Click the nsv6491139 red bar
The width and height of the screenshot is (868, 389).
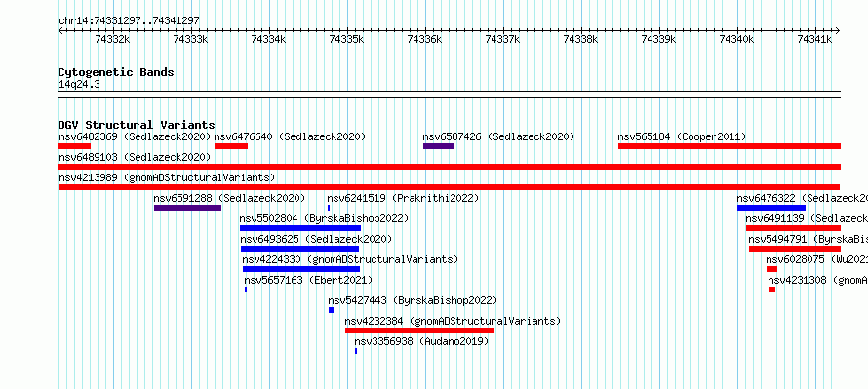793,228
